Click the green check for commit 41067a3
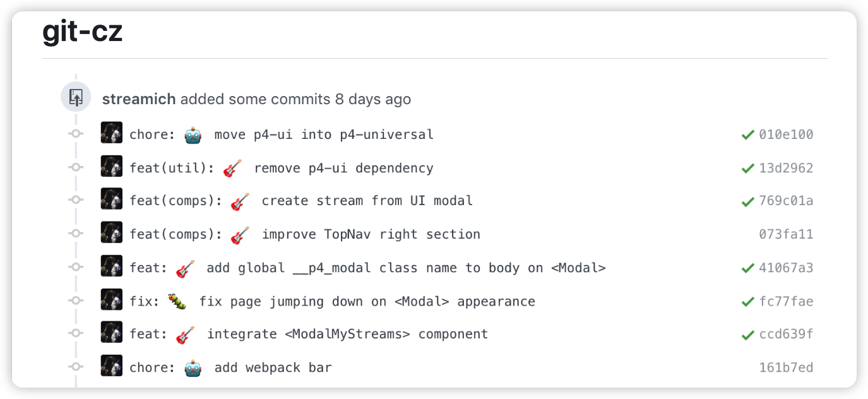This screenshot has height=399, width=868. click(x=749, y=267)
